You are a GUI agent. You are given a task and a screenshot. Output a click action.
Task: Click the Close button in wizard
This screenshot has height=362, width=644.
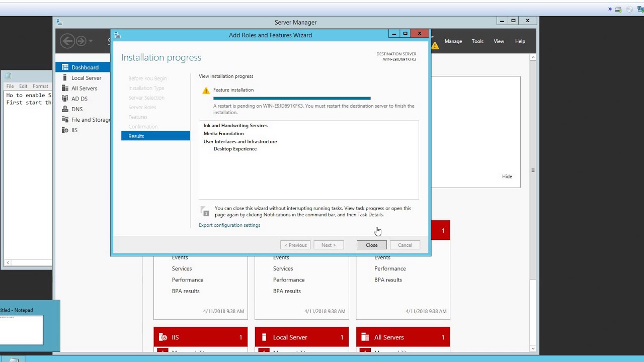[x=372, y=245]
